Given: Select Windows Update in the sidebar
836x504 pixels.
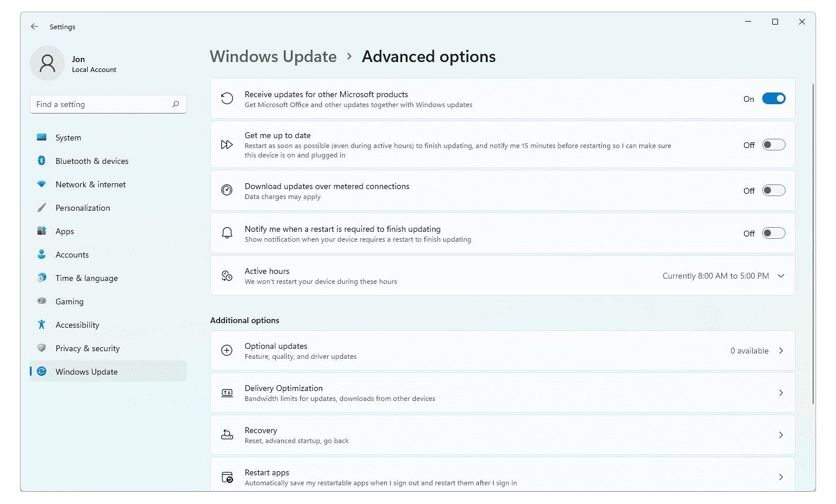Looking at the screenshot, I should point(87,372).
